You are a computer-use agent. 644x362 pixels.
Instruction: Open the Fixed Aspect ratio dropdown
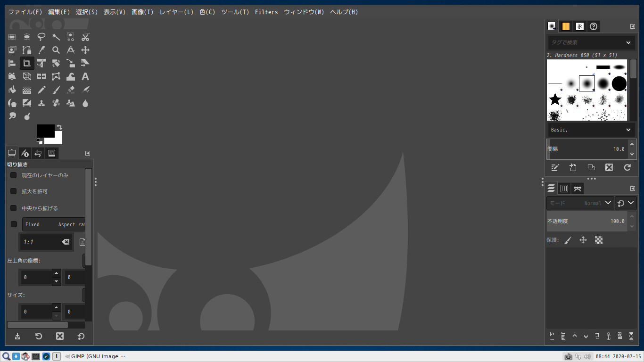(53, 224)
